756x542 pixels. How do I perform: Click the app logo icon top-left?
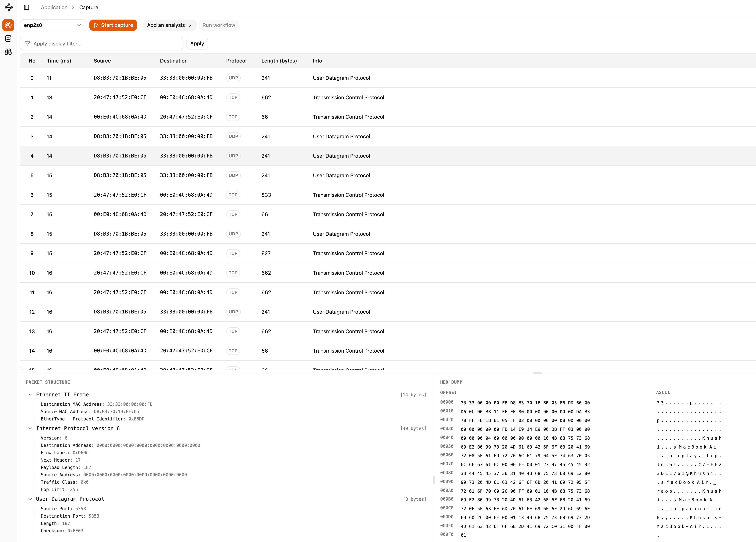click(x=8, y=7)
